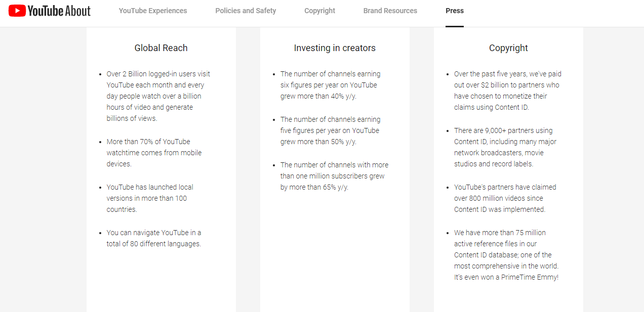
Task: Click the 'five figures per year' bullet
Action: click(331, 130)
